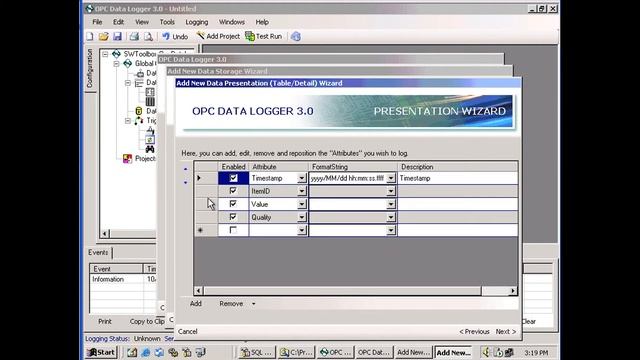
Task: Open the View menu
Action: (x=142, y=22)
